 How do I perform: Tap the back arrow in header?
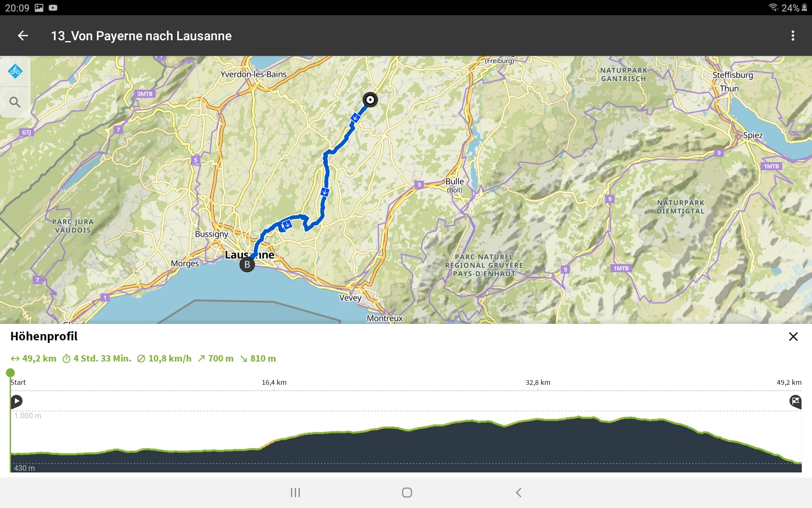[x=23, y=36]
